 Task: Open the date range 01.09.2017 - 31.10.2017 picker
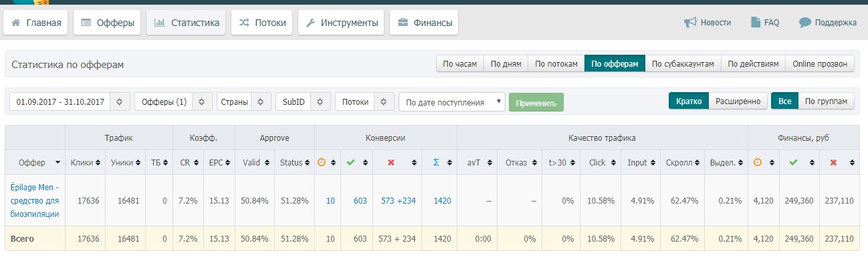(x=70, y=101)
